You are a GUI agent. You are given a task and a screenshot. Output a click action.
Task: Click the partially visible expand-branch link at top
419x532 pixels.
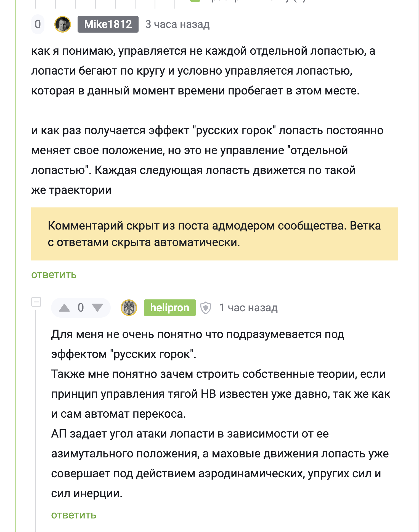(x=258, y=1)
